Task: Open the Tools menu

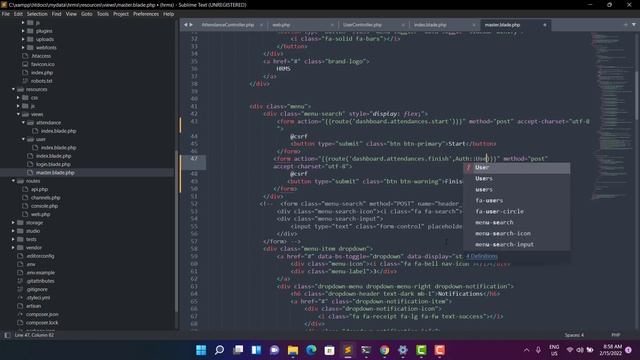Action: 102,14
